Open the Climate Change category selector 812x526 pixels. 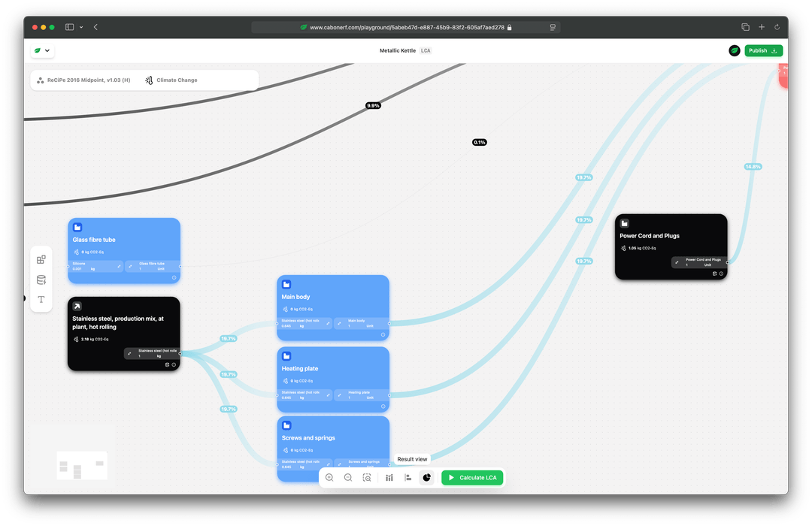click(171, 80)
